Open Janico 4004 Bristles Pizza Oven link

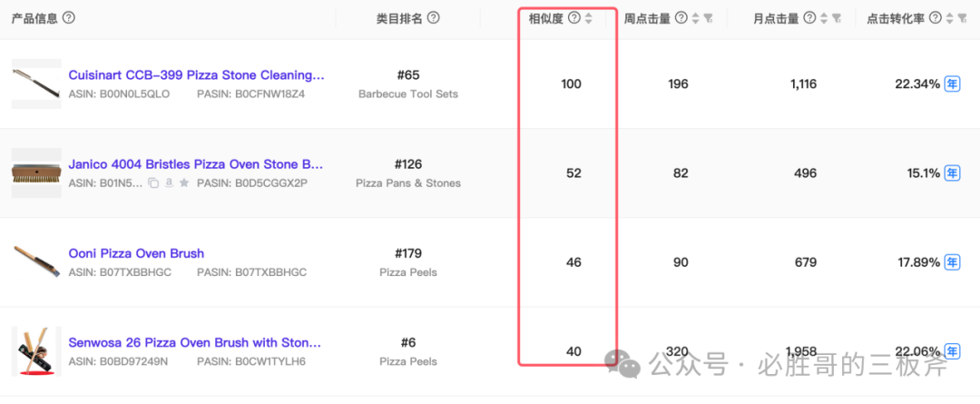[196, 164]
